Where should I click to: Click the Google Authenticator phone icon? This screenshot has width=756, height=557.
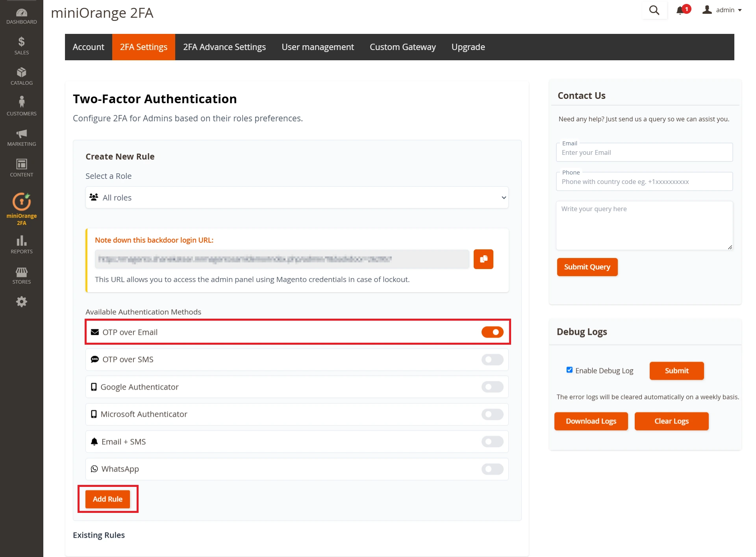point(94,387)
